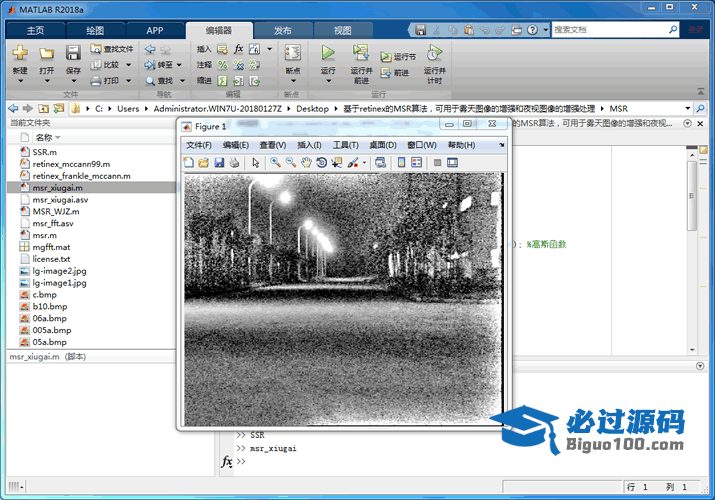This screenshot has height=500, width=715.
Task: Click the fx insert function icon
Action: pos(238,49)
